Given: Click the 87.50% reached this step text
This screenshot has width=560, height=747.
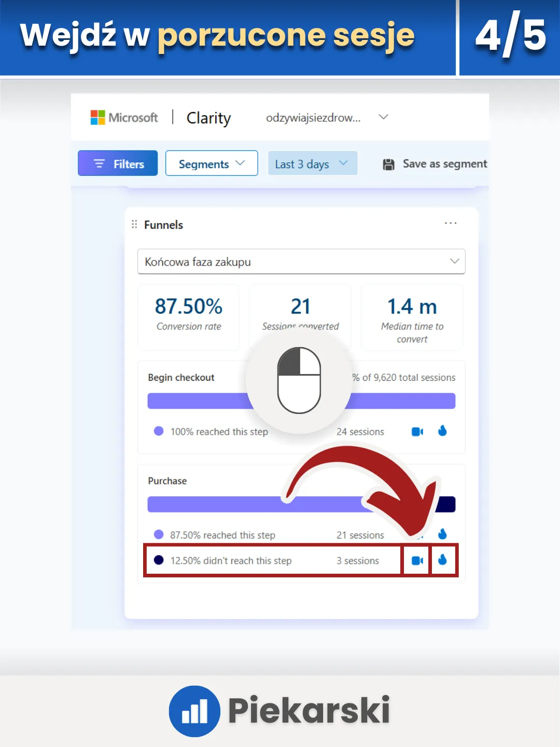Looking at the screenshot, I should click(x=222, y=535).
